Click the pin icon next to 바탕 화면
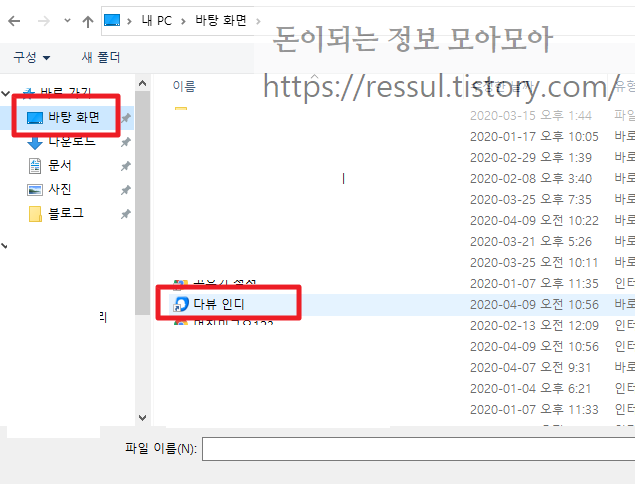Screen dimensions: 635x484 pyautogui.click(x=126, y=118)
